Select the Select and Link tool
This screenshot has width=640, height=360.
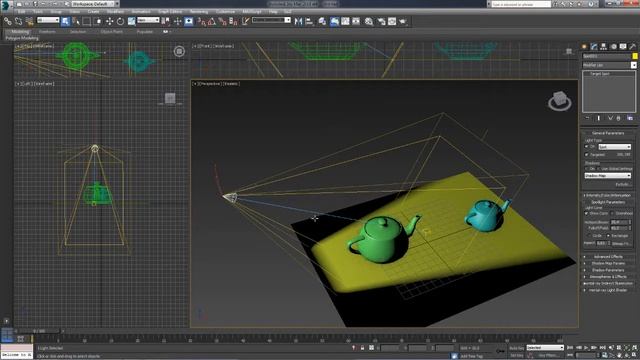tap(8, 21)
